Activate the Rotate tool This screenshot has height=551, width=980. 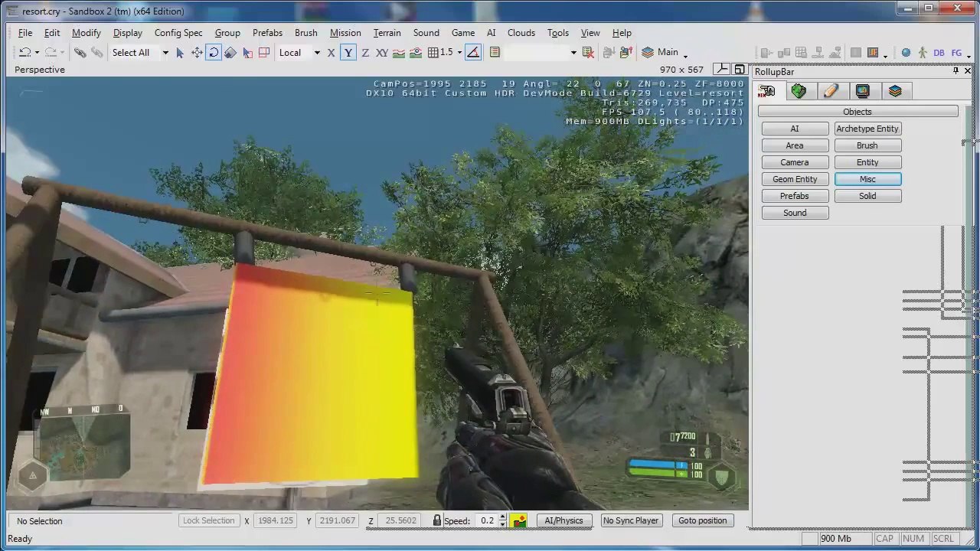214,53
